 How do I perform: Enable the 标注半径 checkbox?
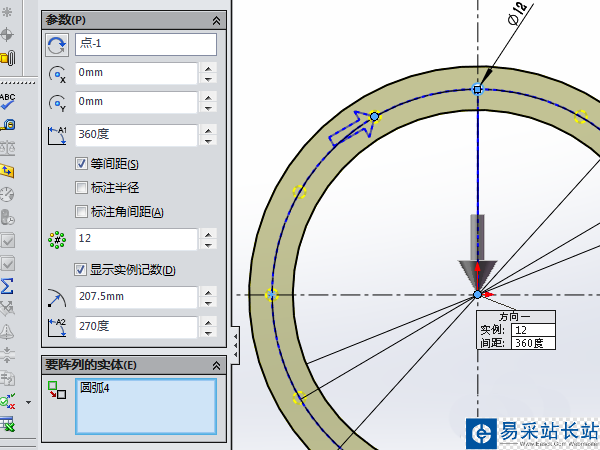coord(81,188)
